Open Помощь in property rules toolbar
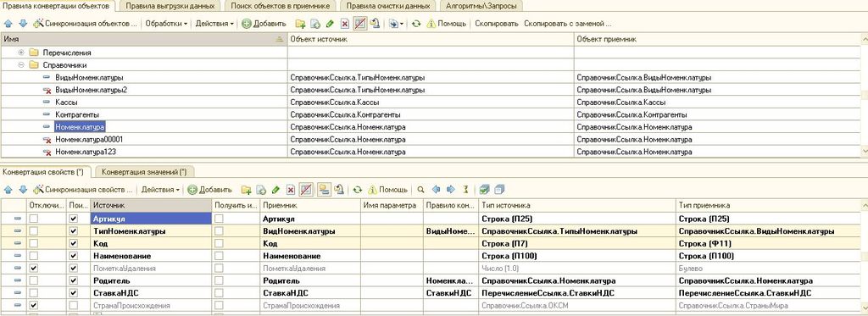Image resolution: width=868 pixels, height=316 pixels. point(388,189)
